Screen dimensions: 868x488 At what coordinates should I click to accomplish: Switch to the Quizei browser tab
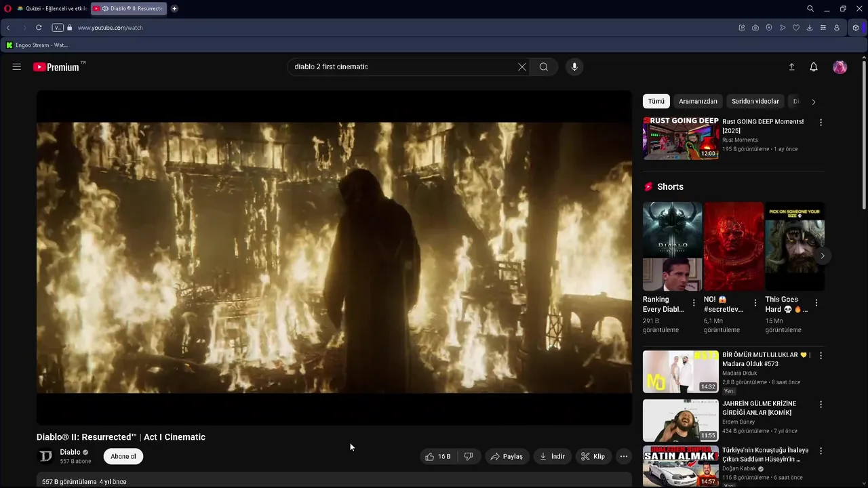[52, 9]
